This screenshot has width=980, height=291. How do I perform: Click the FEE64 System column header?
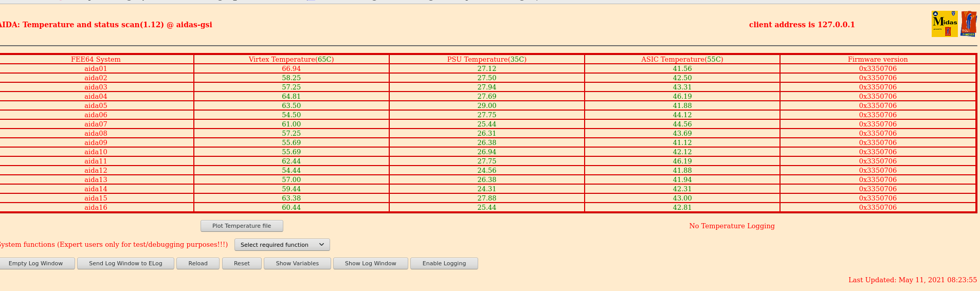click(x=96, y=59)
